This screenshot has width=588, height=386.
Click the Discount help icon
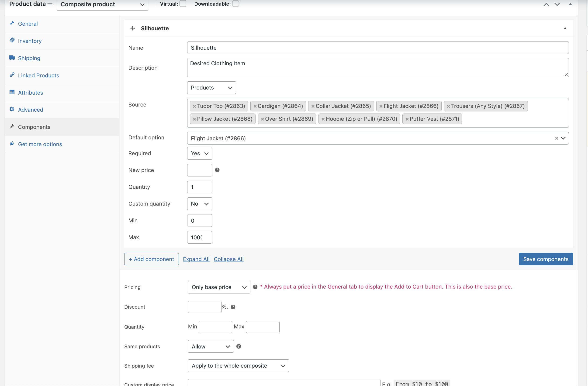tap(233, 307)
